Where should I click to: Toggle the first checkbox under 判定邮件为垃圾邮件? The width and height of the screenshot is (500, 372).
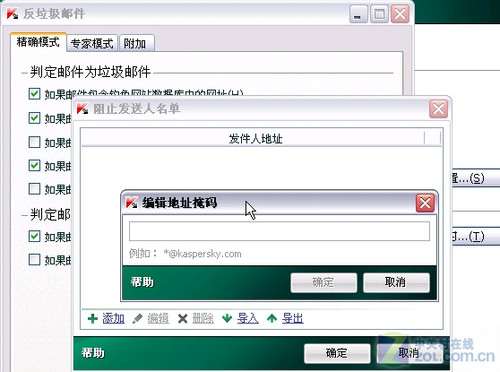pyautogui.click(x=34, y=94)
